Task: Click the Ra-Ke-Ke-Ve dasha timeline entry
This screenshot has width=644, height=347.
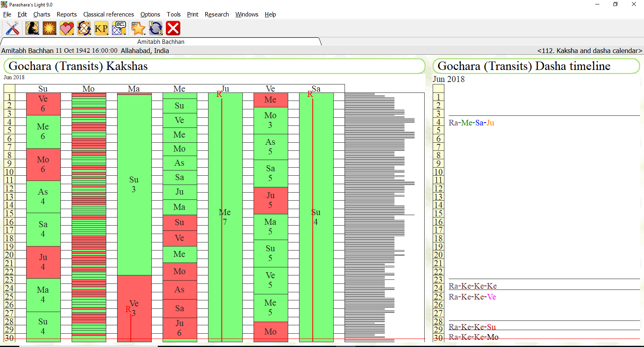Action: 472,297
